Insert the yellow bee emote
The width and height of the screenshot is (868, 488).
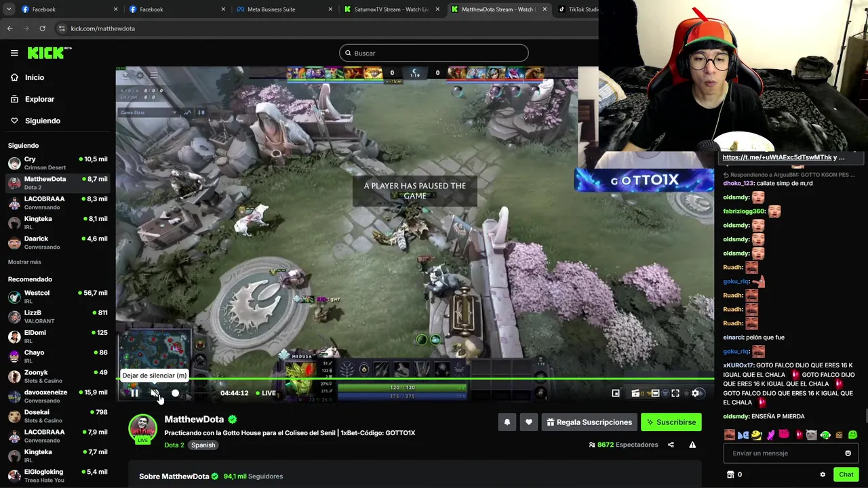click(x=757, y=435)
